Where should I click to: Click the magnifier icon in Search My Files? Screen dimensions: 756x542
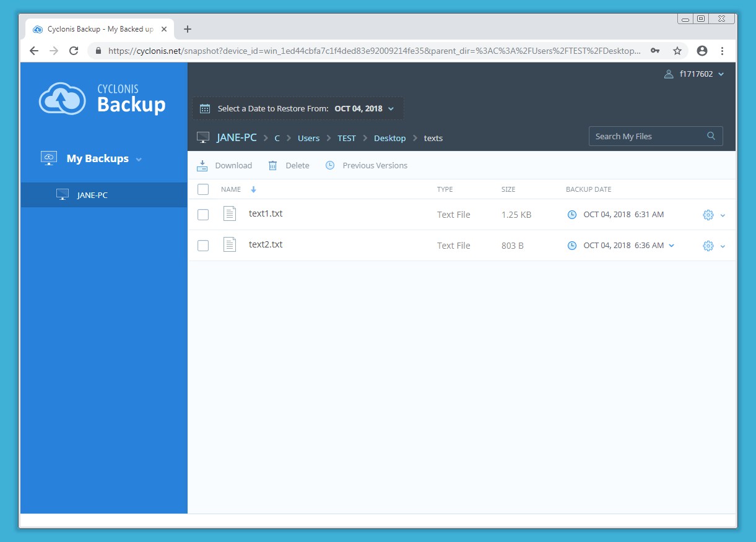coord(711,135)
